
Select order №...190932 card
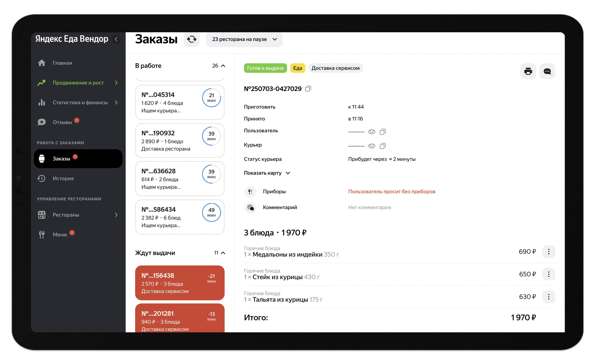coord(179,140)
